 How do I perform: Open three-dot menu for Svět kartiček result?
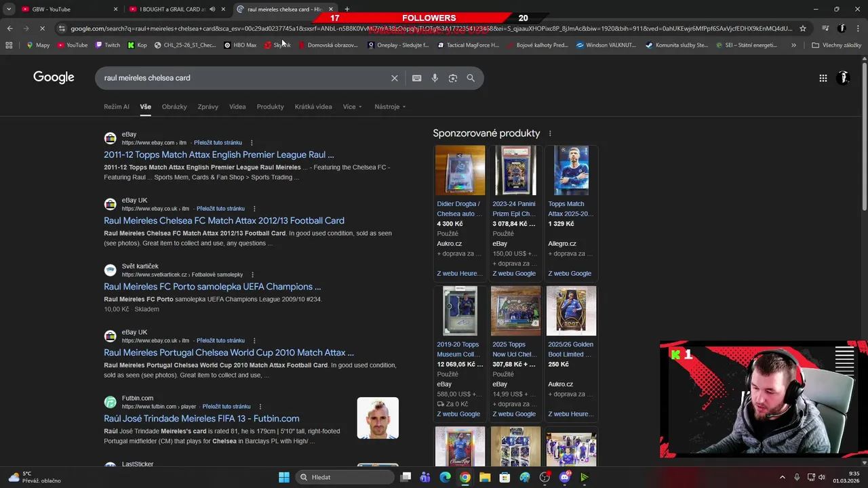click(x=252, y=275)
